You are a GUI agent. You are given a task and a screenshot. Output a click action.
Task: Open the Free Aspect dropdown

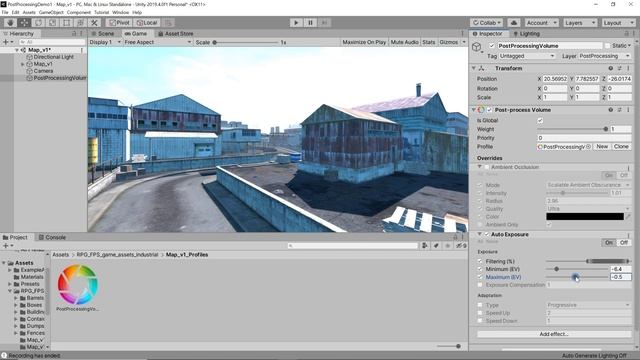click(158, 42)
